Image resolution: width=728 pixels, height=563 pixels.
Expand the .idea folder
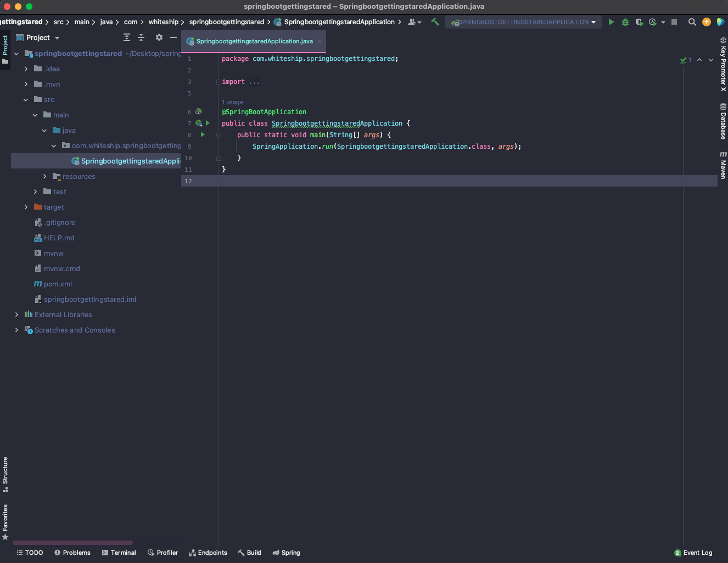tap(26, 69)
